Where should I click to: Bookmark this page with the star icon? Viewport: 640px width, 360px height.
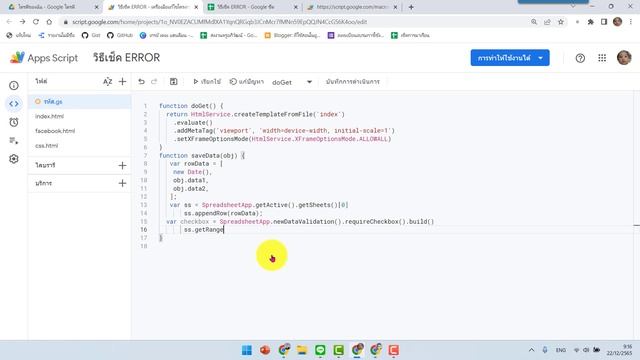coord(561,22)
